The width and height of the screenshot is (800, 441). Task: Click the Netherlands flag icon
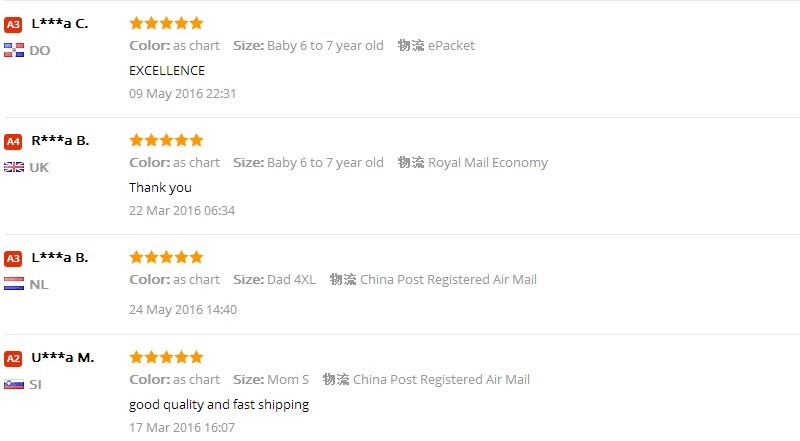(x=14, y=284)
